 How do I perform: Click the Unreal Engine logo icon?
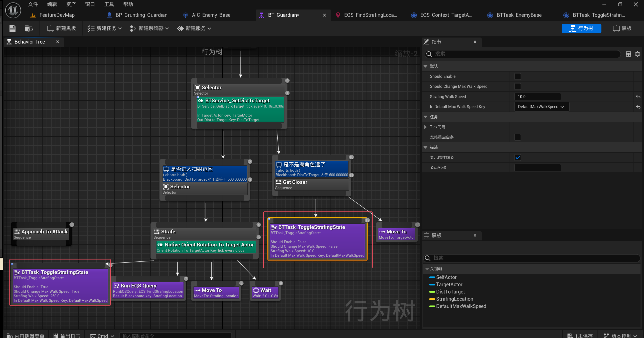pyautogui.click(x=13, y=11)
